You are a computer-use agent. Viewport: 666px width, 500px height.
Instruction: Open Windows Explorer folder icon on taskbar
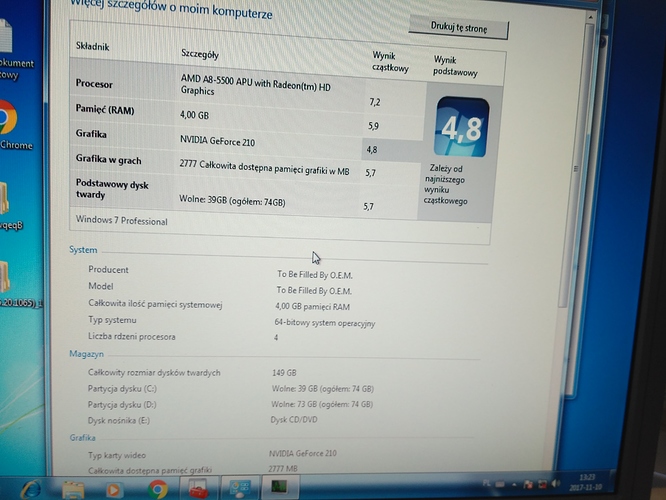pos(73,490)
